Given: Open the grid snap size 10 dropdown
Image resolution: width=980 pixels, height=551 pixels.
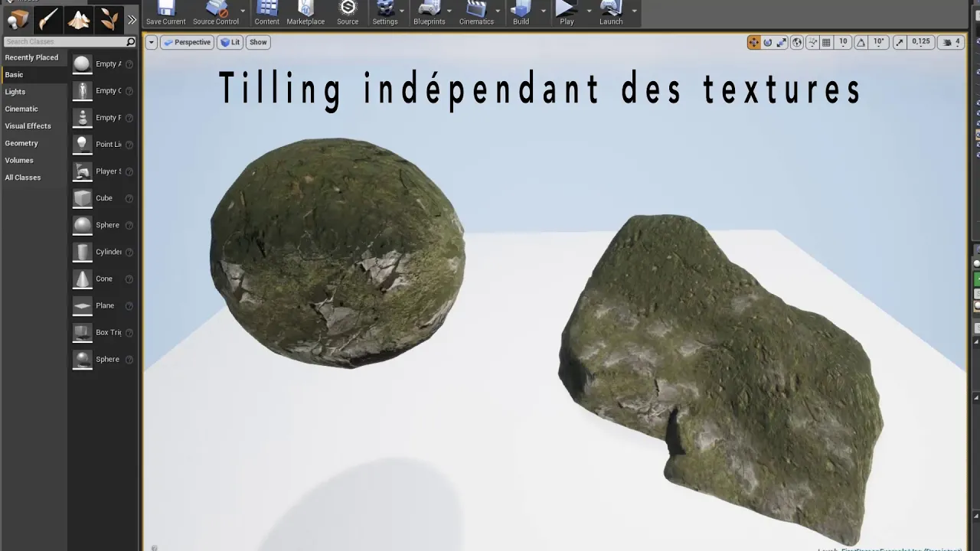Looking at the screenshot, I should pyautogui.click(x=844, y=43).
